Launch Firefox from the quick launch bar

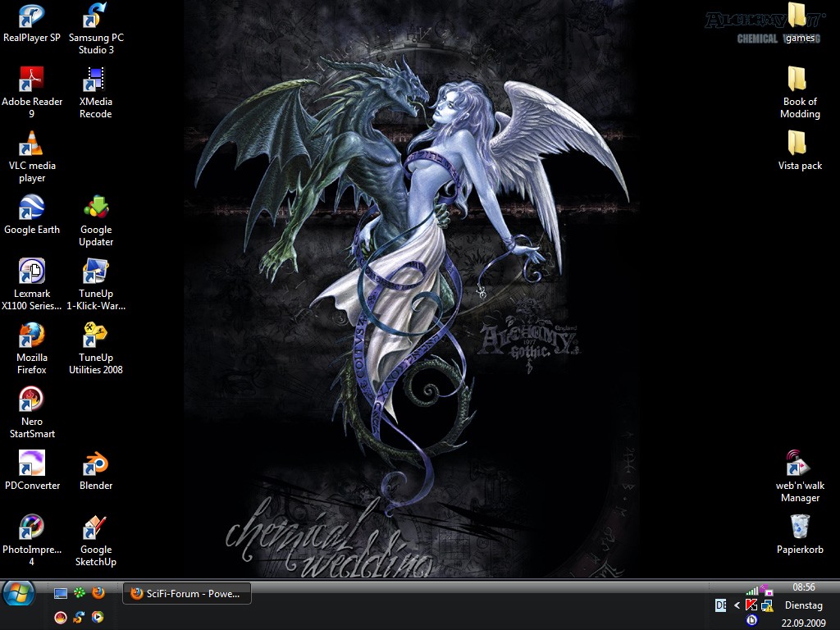(98, 593)
